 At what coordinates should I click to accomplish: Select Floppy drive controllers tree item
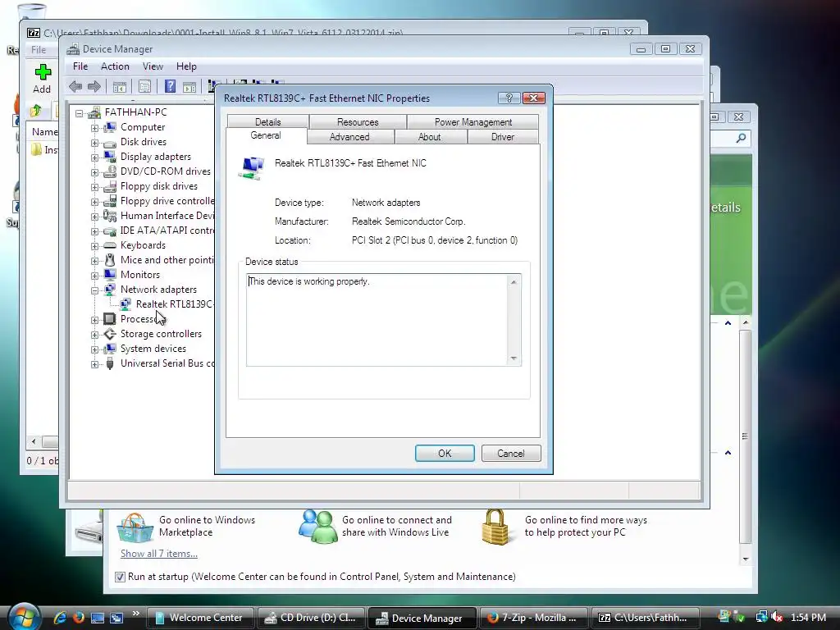tap(167, 201)
